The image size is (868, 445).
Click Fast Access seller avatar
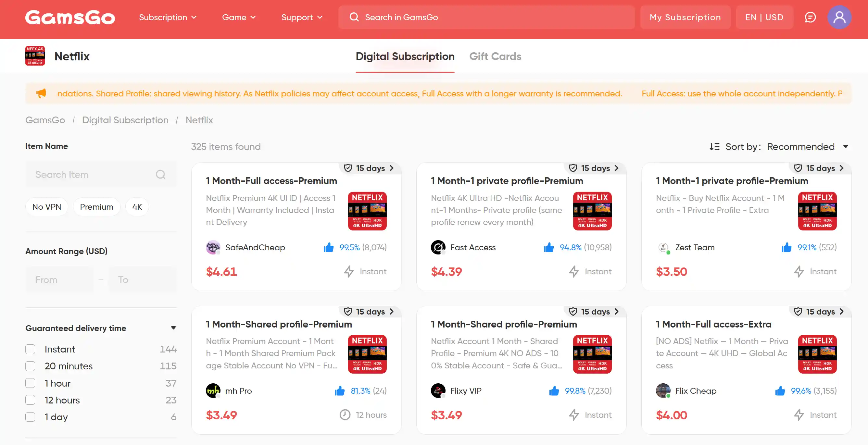[x=438, y=247]
